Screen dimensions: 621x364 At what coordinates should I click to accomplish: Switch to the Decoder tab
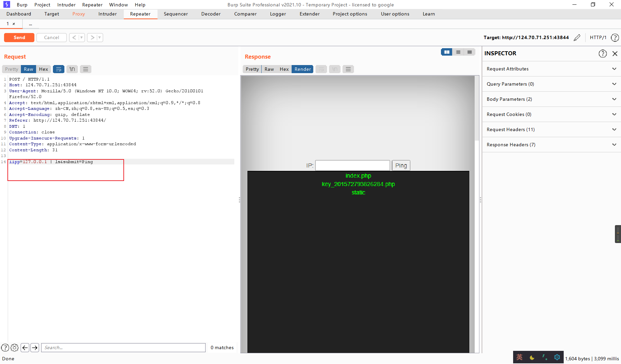(x=211, y=14)
